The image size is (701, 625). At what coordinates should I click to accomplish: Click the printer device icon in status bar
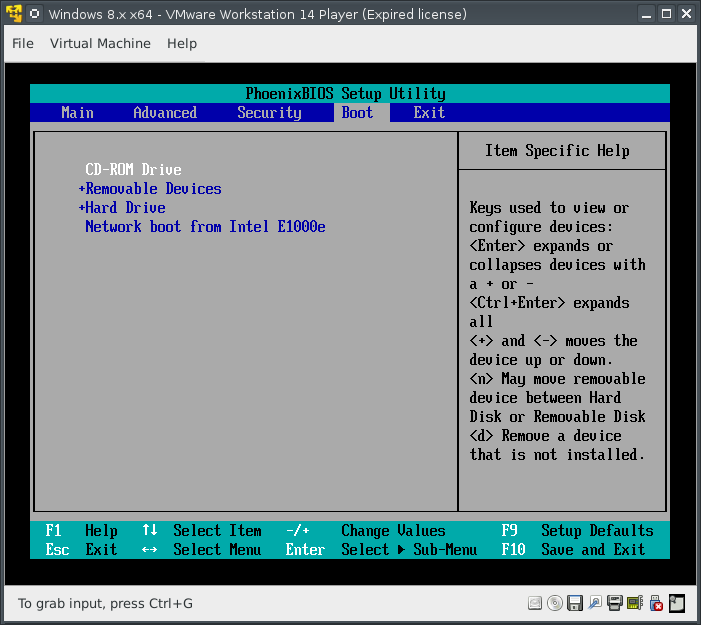pos(615,603)
